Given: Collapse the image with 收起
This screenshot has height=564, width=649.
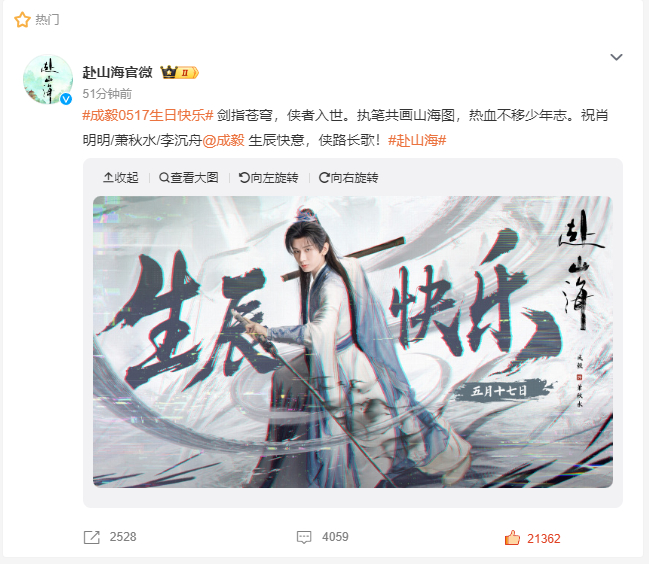Looking at the screenshot, I should 120,178.
